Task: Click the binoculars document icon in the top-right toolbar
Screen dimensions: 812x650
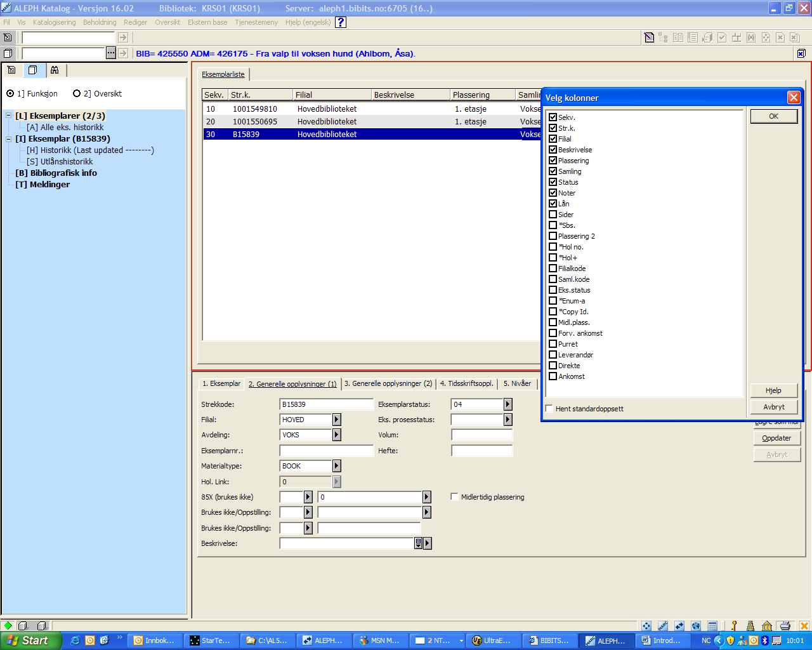Action: pos(751,37)
